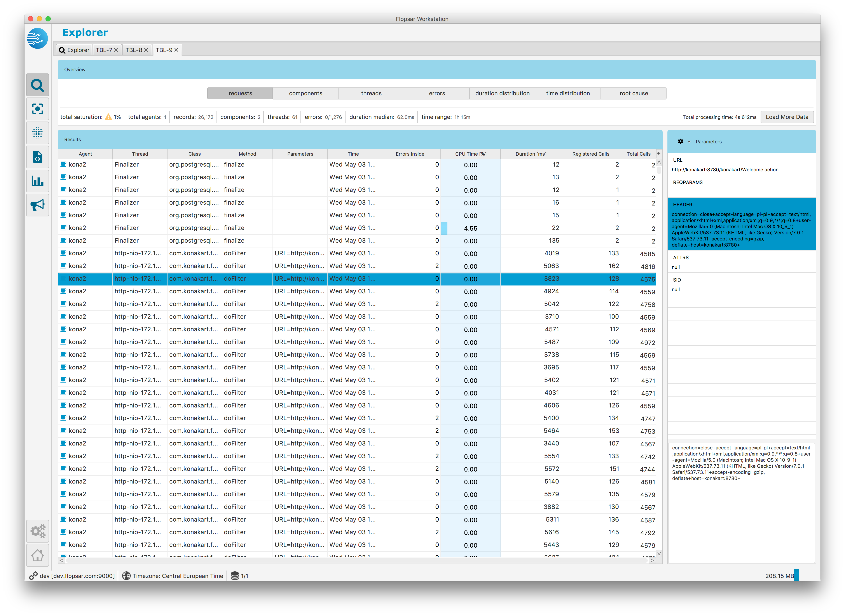Select the duration distribution view
This screenshot has width=845, height=616.
(503, 93)
